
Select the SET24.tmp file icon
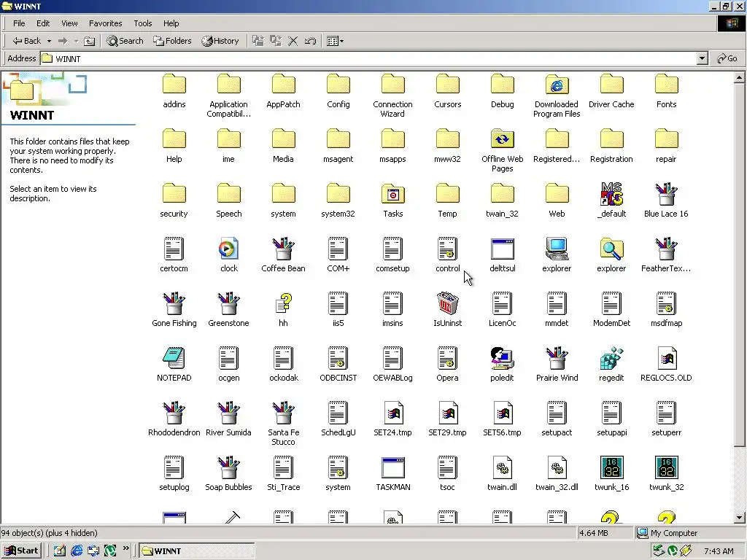pos(392,413)
